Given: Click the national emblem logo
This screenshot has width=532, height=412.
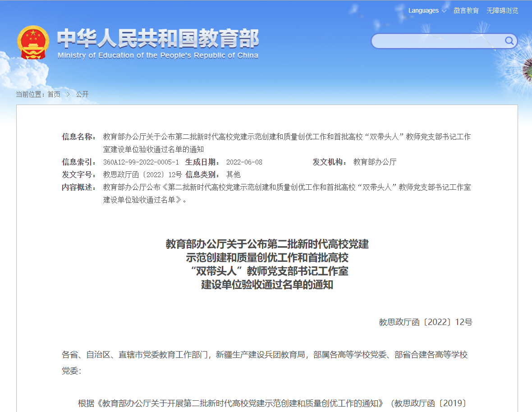Looking at the screenshot, I should point(33,42).
